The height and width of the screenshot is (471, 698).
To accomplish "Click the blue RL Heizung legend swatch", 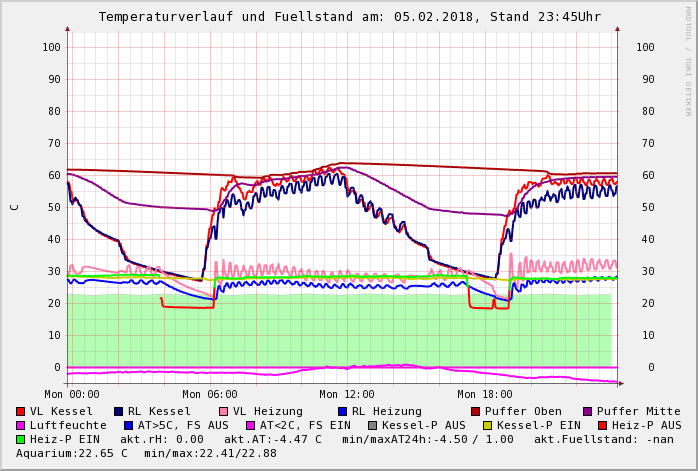I will click(x=342, y=411).
